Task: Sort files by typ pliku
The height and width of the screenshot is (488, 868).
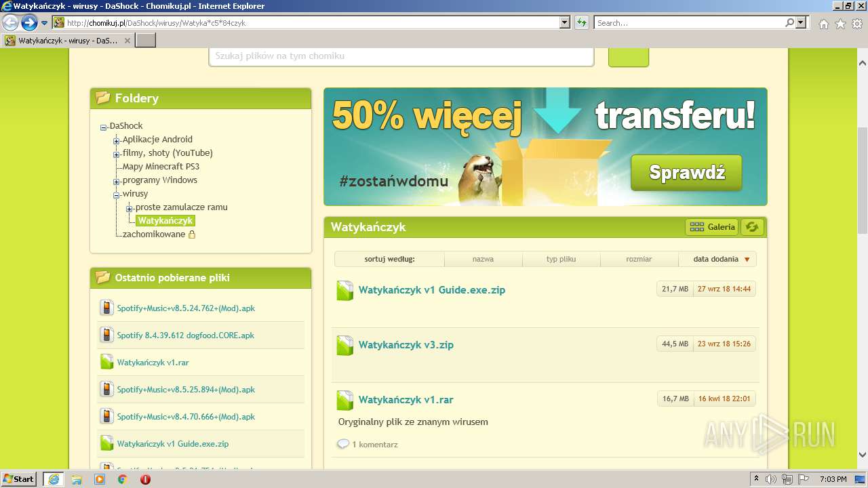Action: click(x=561, y=259)
